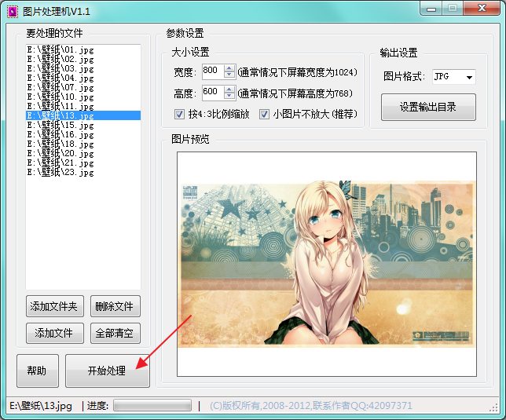Select file E:\壁纸\07.jpg in list

click(83, 87)
